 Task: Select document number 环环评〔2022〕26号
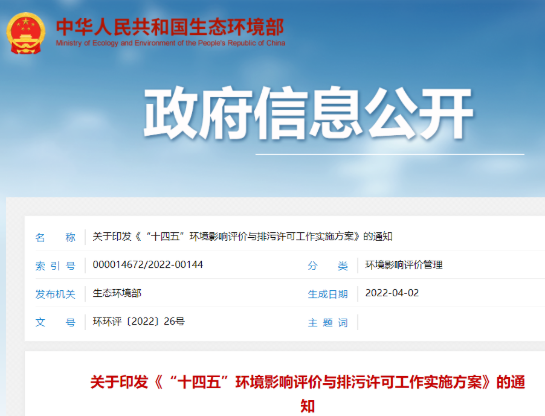139,321
